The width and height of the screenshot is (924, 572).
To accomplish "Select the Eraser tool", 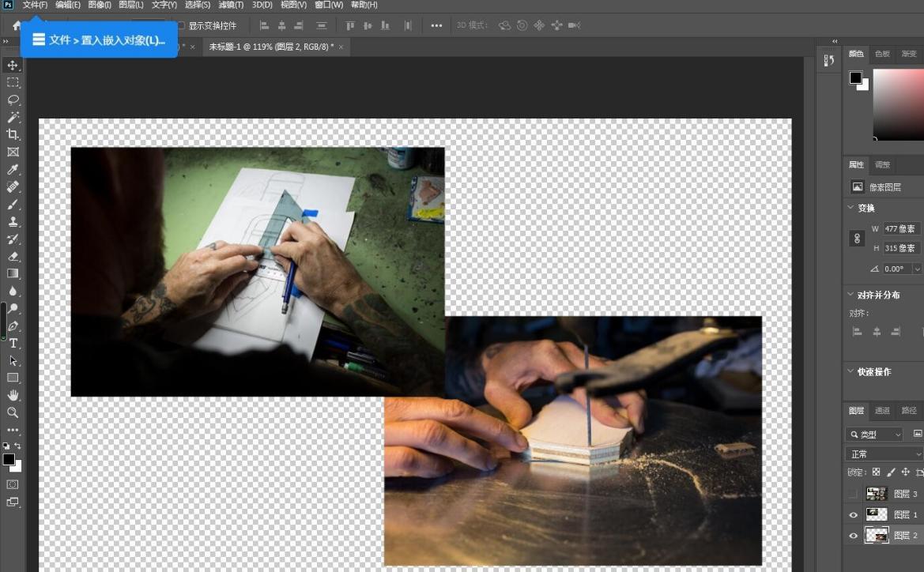I will click(x=12, y=256).
